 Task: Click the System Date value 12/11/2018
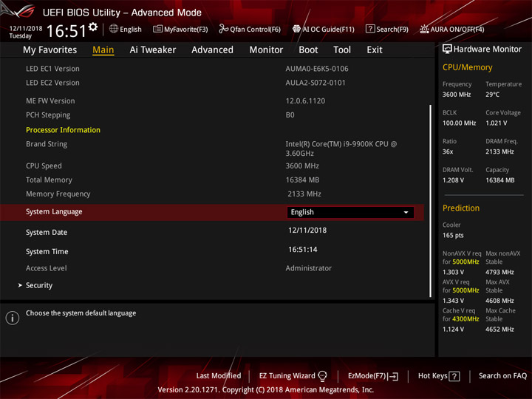point(307,231)
